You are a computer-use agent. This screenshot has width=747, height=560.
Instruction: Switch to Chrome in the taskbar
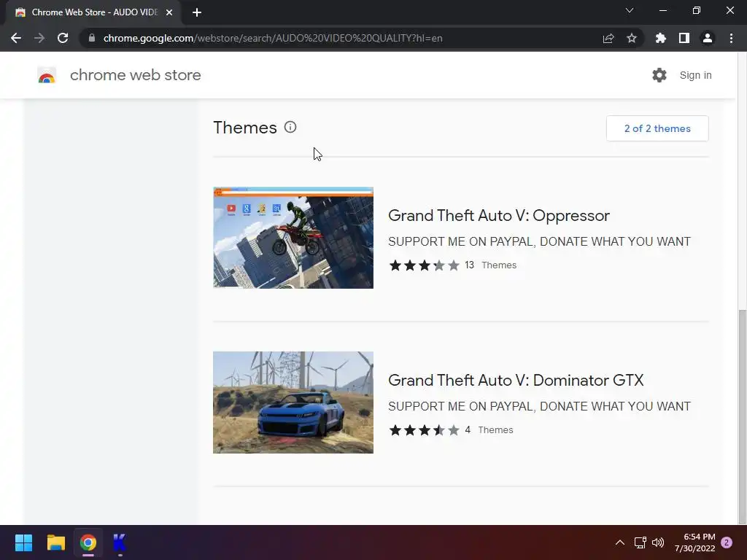(x=88, y=542)
